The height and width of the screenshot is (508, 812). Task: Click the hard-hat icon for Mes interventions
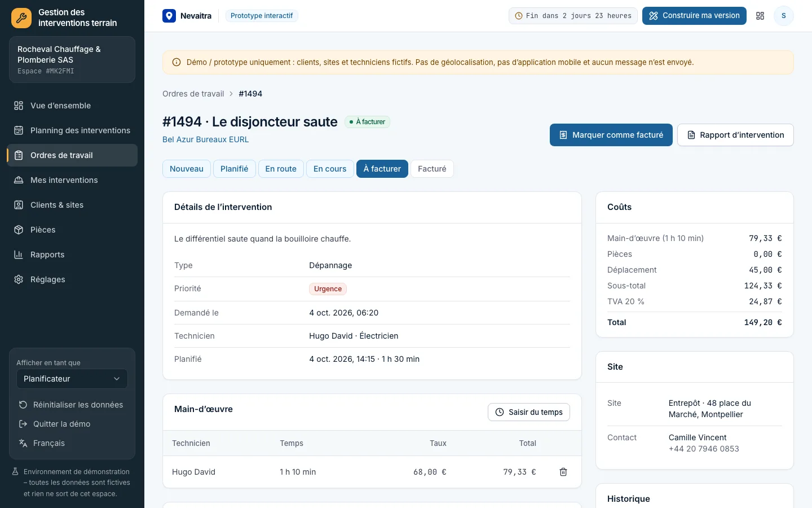coord(19,180)
